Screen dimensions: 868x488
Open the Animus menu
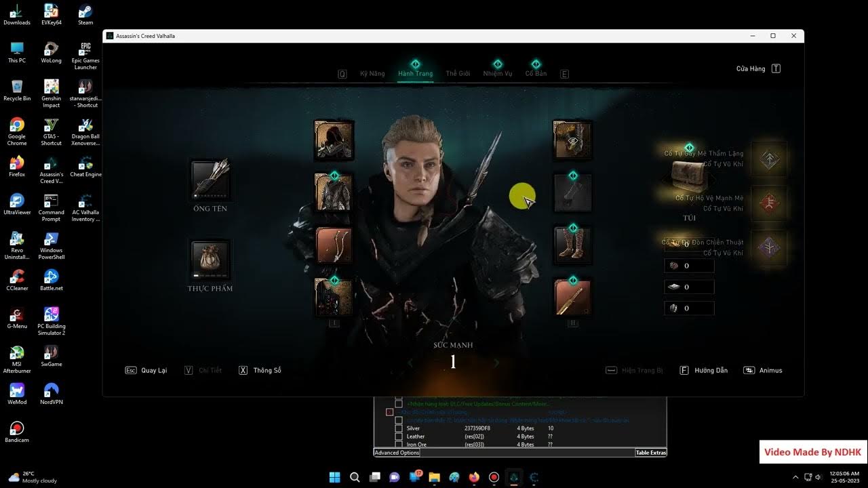point(763,371)
